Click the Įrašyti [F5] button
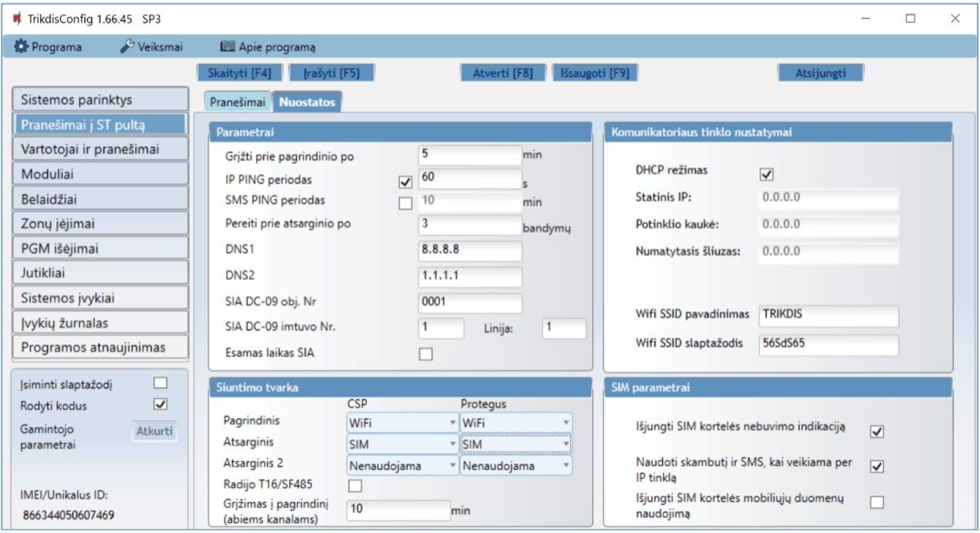 click(x=332, y=73)
